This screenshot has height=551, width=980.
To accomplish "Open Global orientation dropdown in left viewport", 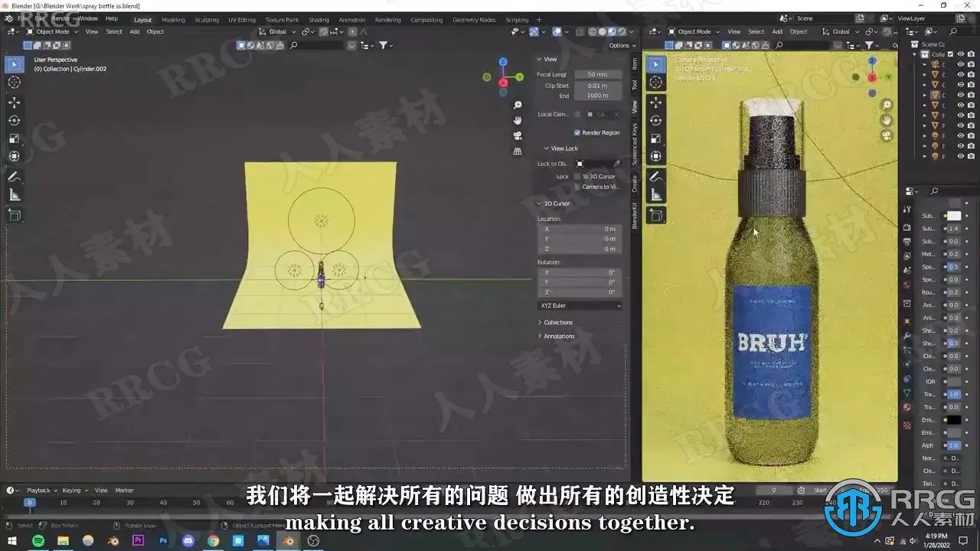I will (277, 31).
